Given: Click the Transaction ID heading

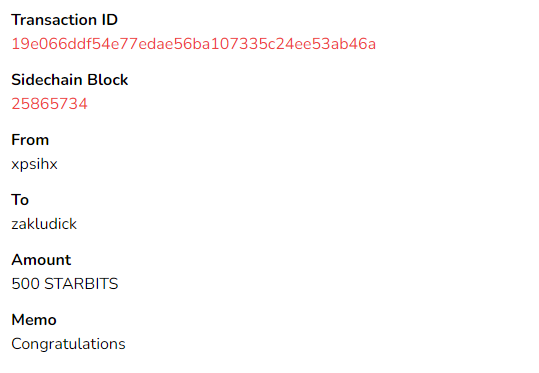Looking at the screenshot, I should pos(65,20).
